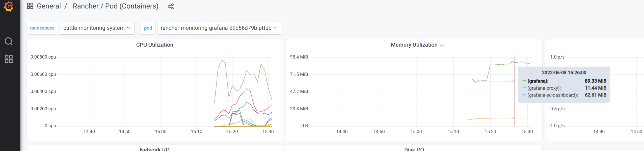Image resolution: width=644 pixels, height=151 pixels.
Task: Open the General folder breadcrumb
Action: pyautogui.click(x=49, y=6)
